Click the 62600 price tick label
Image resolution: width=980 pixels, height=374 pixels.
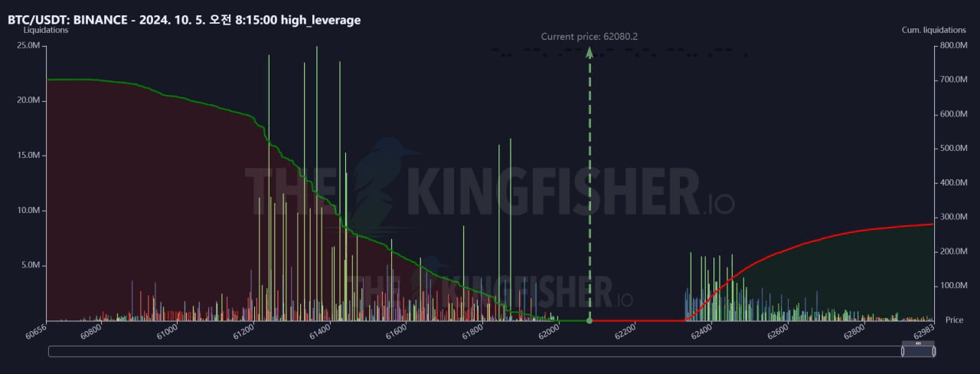778,332
